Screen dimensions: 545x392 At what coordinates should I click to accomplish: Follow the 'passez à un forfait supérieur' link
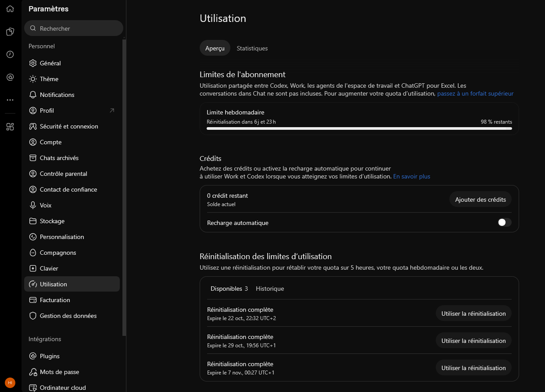click(475, 93)
